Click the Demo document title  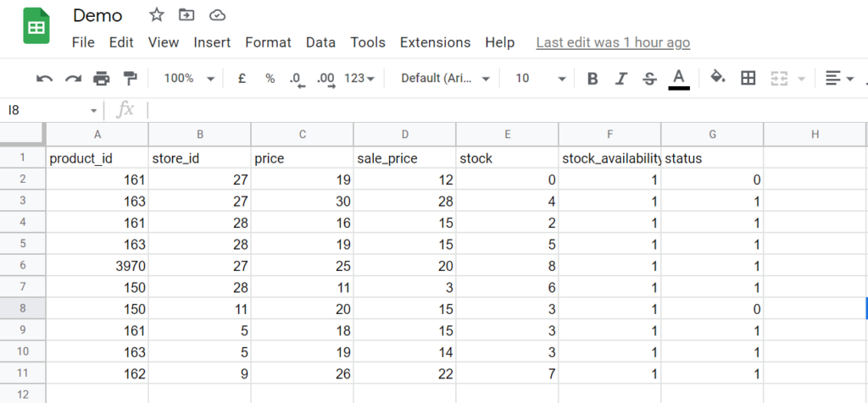pyautogui.click(x=97, y=15)
